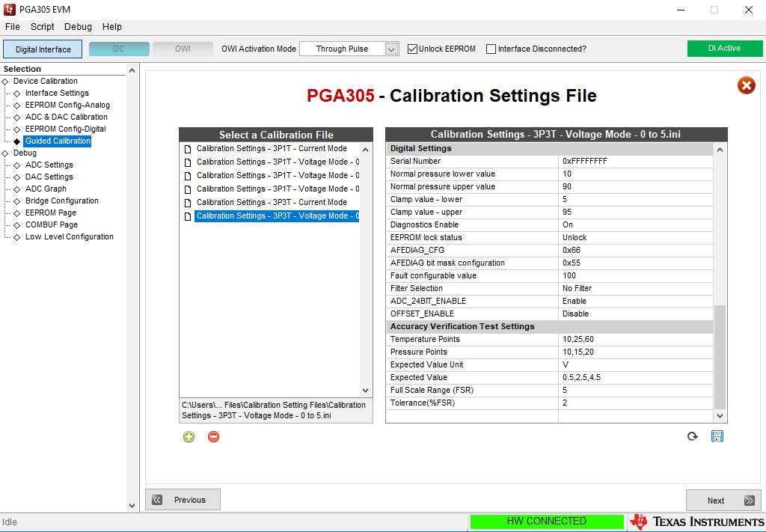The width and height of the screenshot is (766, 532).
Task: Click diamond icon next to Device Calibration
Action: point(5,82)
